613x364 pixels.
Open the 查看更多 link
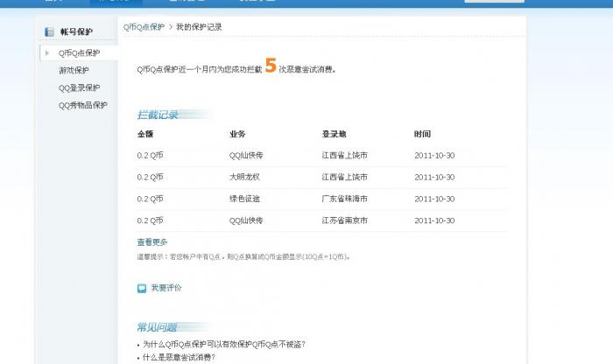[152, 242]
